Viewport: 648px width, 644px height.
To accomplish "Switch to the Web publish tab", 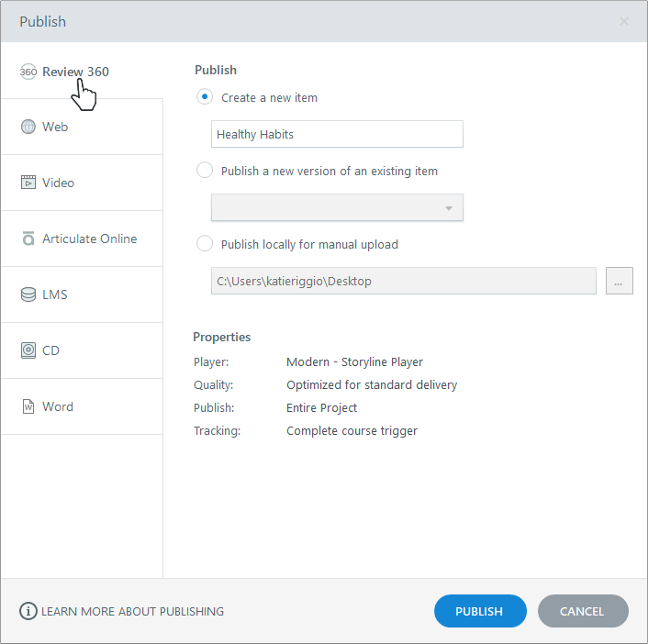I will (82, 127).
